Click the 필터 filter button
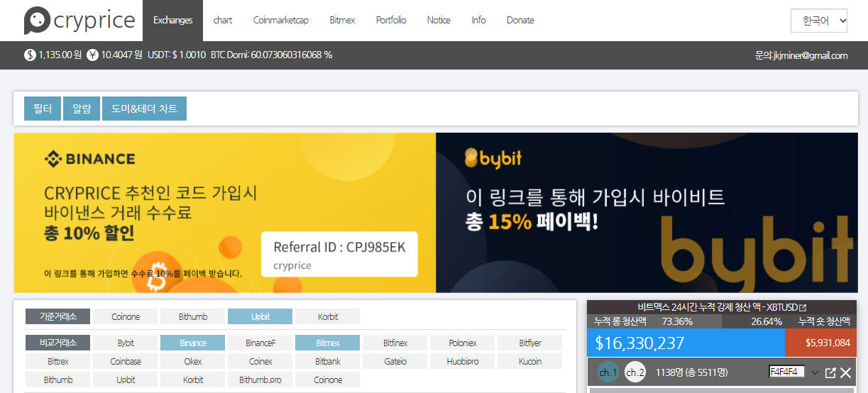This screenshot has height=393, width=868. tap(43, 109)
